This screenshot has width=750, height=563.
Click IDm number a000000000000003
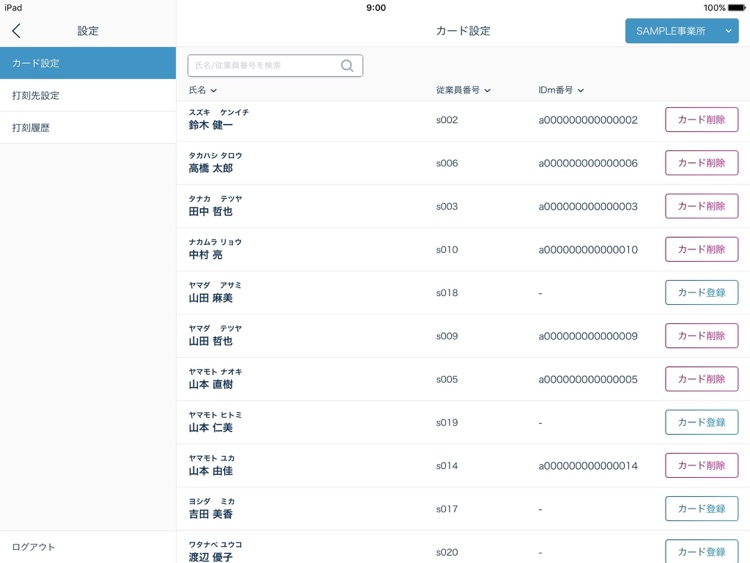coord(588,207)
